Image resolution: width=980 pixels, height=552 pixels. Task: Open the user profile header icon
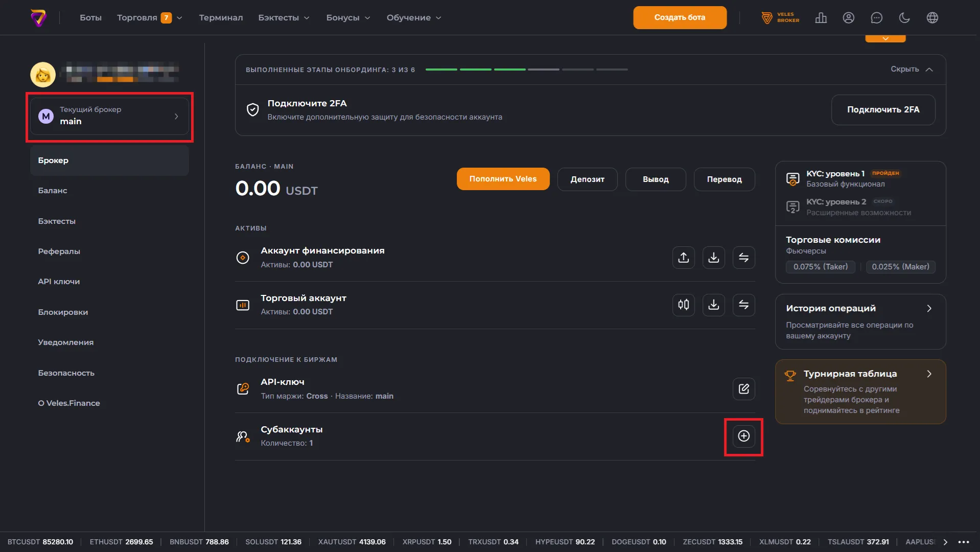[x=849, y=18]
